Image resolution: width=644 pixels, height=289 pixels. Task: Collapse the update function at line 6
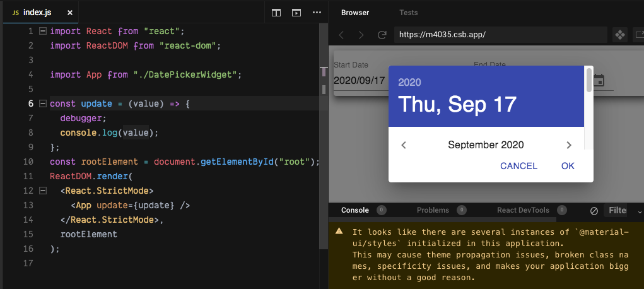pos(42,103)
